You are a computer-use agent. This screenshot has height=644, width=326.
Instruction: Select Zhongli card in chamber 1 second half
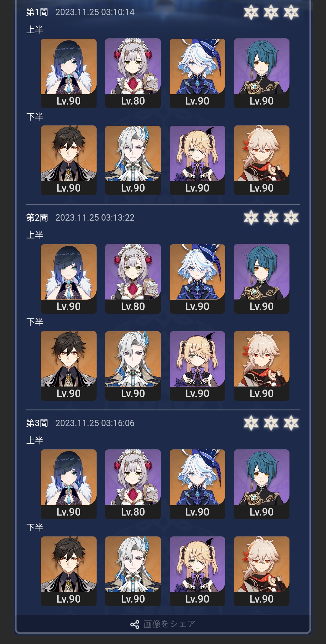point(69,160)
